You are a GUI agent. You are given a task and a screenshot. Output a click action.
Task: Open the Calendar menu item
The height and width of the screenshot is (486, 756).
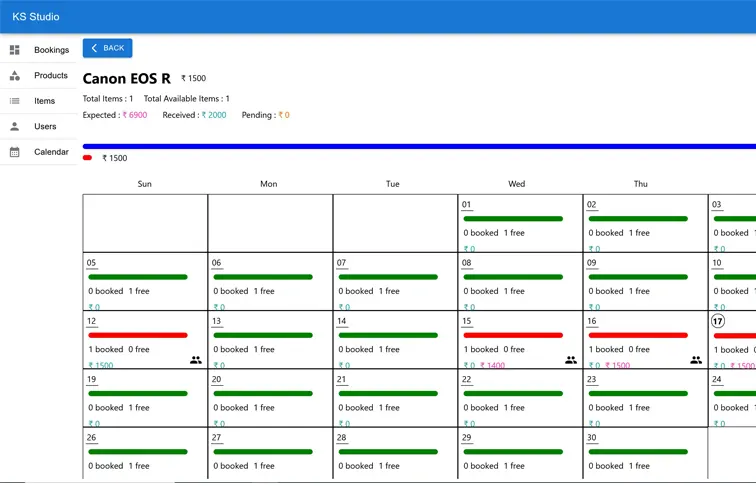click(39, 152)
